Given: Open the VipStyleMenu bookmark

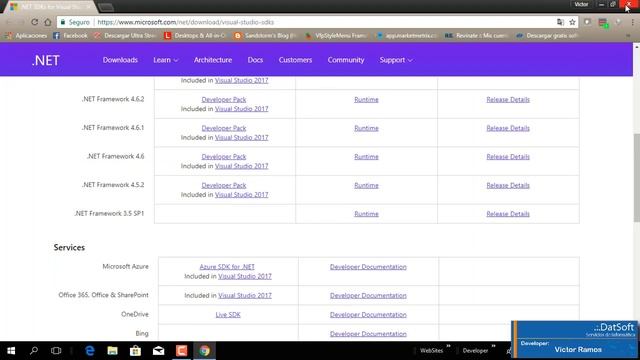Looking at the screenshot, I should click(336, 36).
